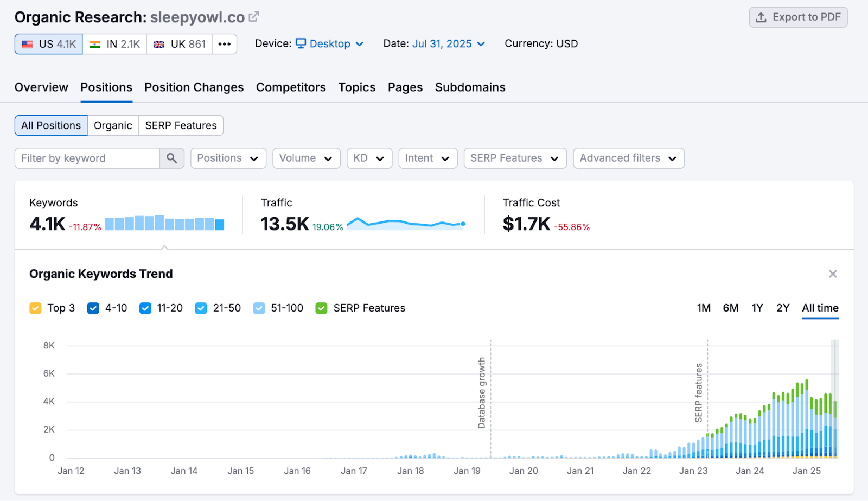
Task: Set chart range to 2Y
Action: tap(783, 308)
